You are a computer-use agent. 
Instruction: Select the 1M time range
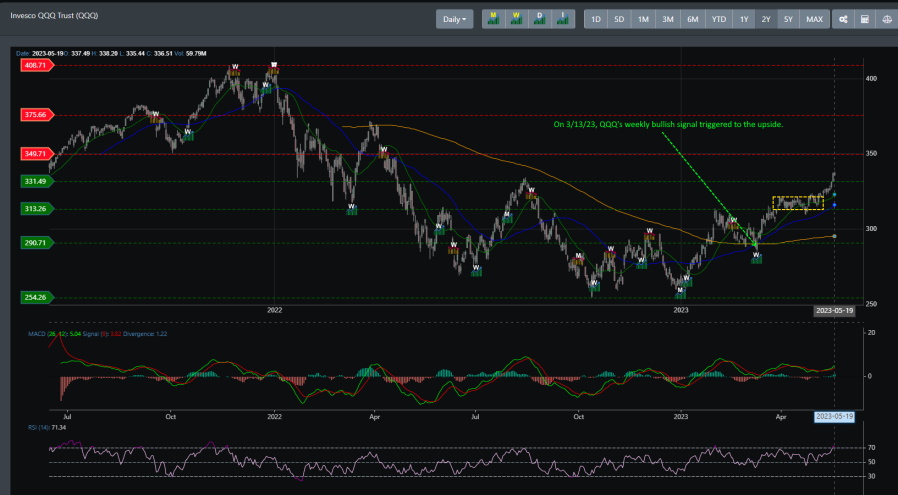pos(643,19)
